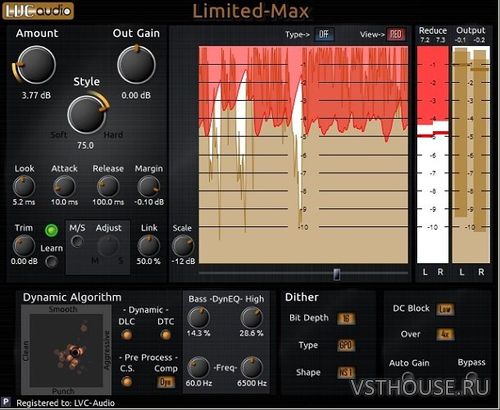The image size is (500, 410).
Task: Click the Reduce gain reduction meter
Action: 433,154
